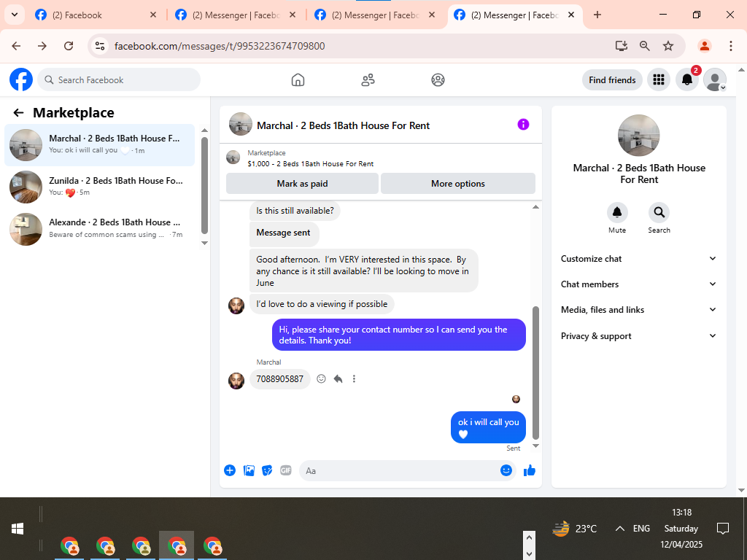Open the account profile avatar menu
The height and width of the screenshot is (560, 747).
715,79
